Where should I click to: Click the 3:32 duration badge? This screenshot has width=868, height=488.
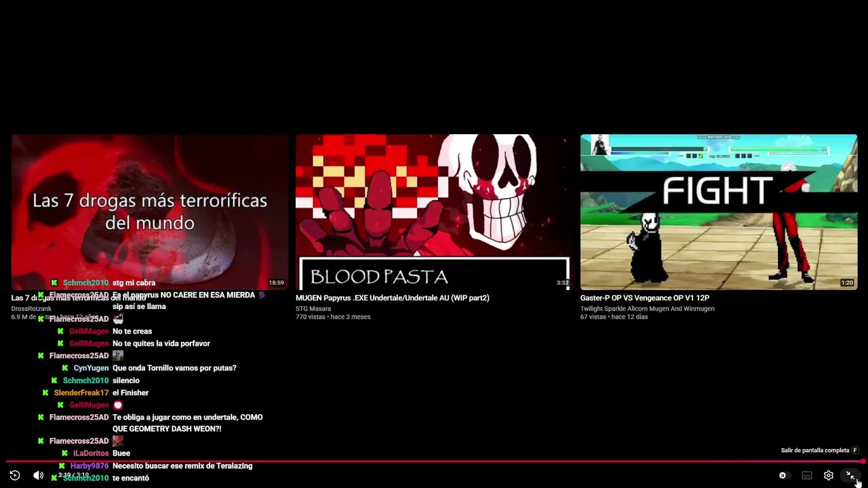(562, 283)
